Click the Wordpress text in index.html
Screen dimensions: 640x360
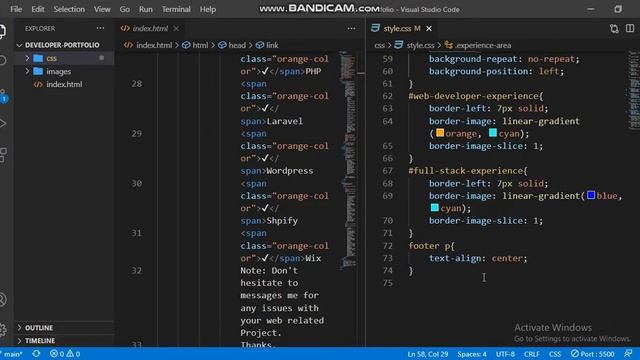tap(290, 171)
